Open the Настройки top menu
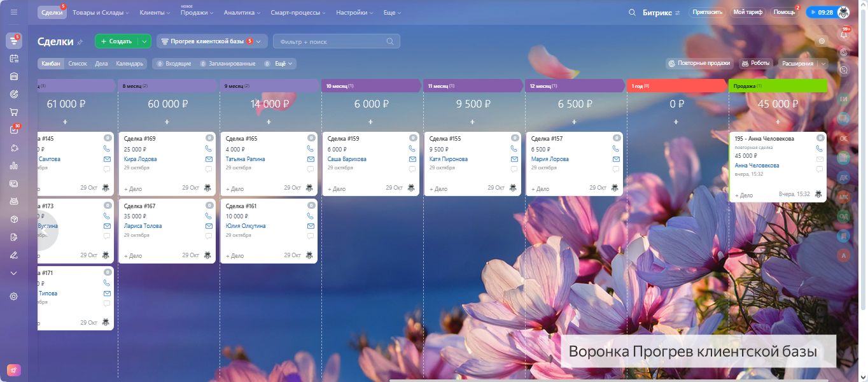The image size is (868, 382). pyautogui.click(x=354, y=12)
